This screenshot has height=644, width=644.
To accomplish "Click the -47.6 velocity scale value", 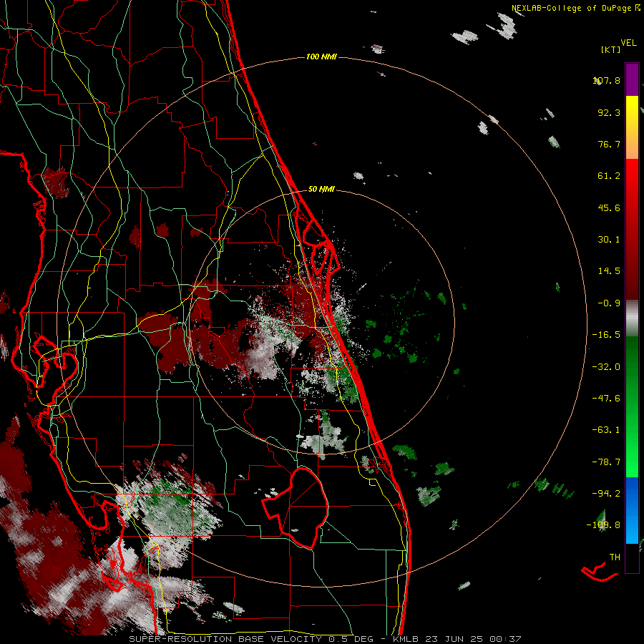I will [606, 399].
